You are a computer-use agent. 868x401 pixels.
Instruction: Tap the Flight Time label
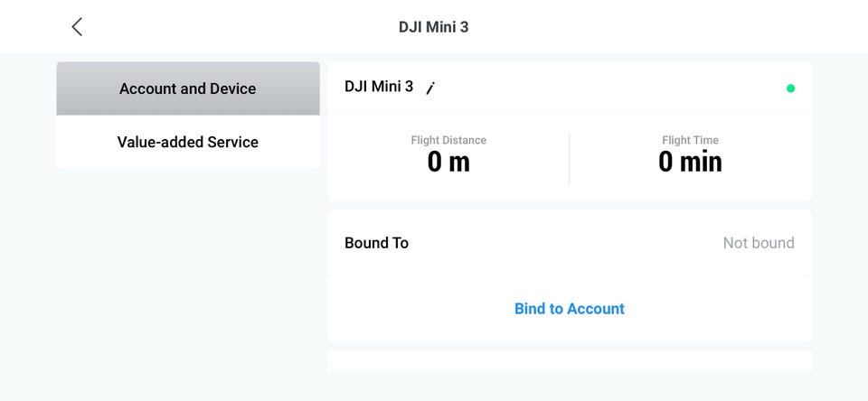pyautogui.click(x=690, y=140)
